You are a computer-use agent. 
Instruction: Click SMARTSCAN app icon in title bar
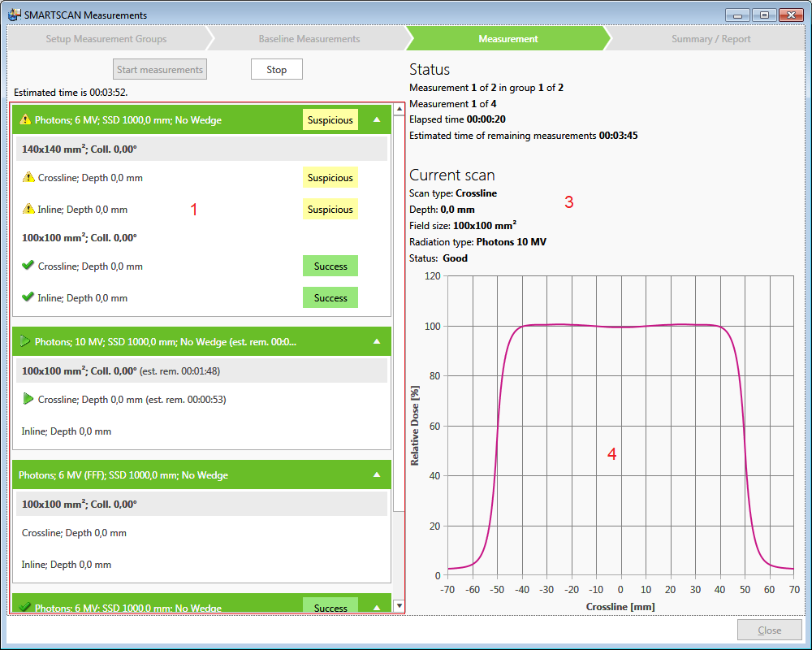point(14,15)
